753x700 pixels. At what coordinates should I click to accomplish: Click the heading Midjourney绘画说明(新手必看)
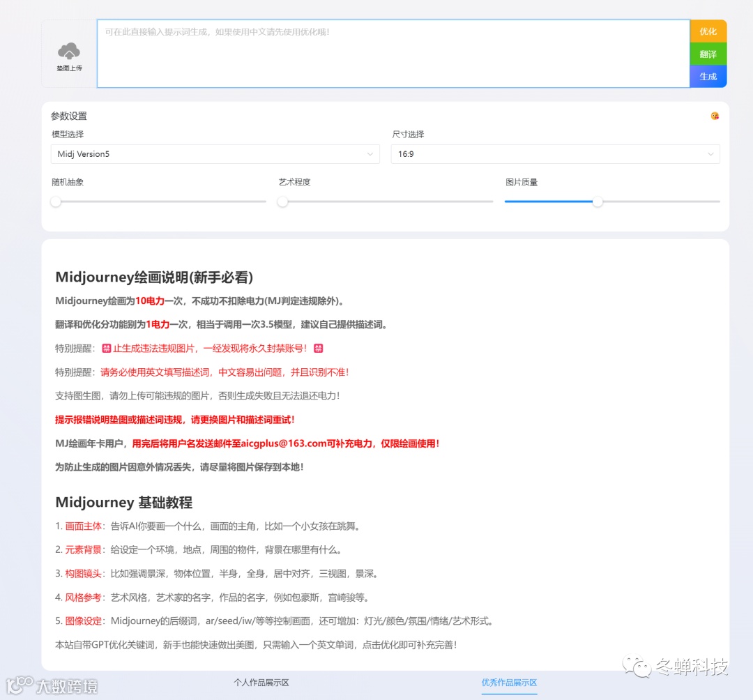click(x=154, y=277)
